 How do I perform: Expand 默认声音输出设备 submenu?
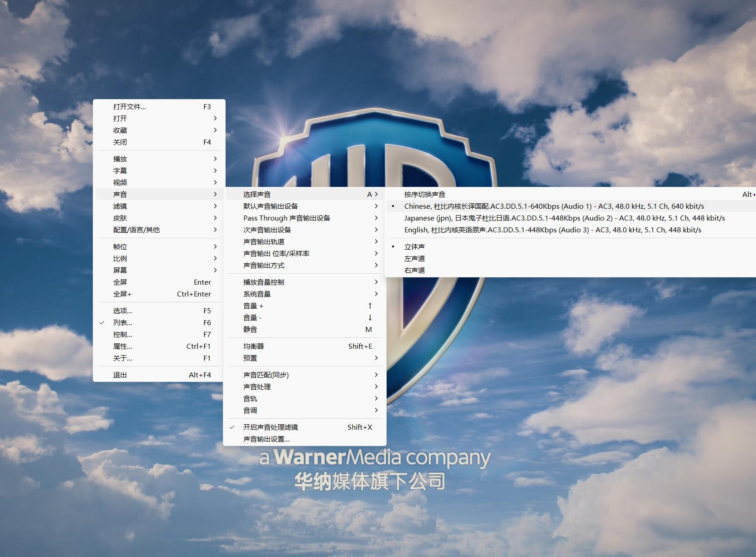(305, 206)
